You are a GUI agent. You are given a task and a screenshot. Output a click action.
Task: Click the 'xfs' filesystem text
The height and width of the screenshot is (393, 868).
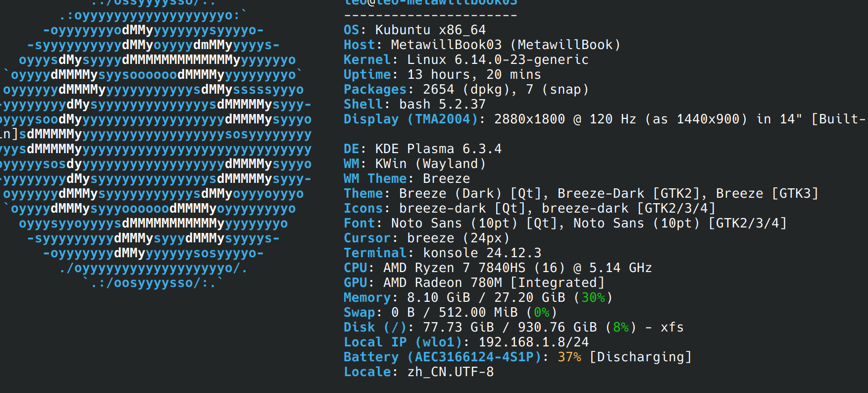[672, 327]
